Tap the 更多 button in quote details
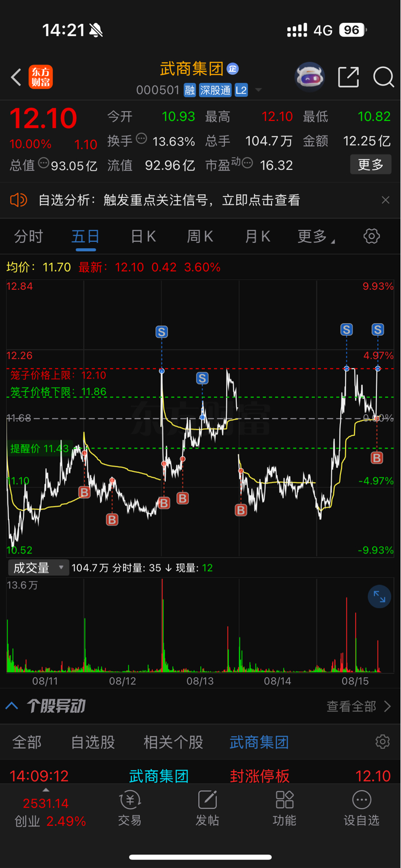Screen dimensions: 401x868 point(371,165)
